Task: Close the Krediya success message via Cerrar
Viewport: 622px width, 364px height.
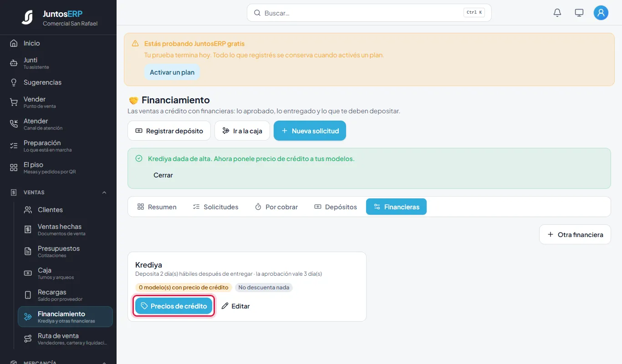Action: tap(163, 175)
